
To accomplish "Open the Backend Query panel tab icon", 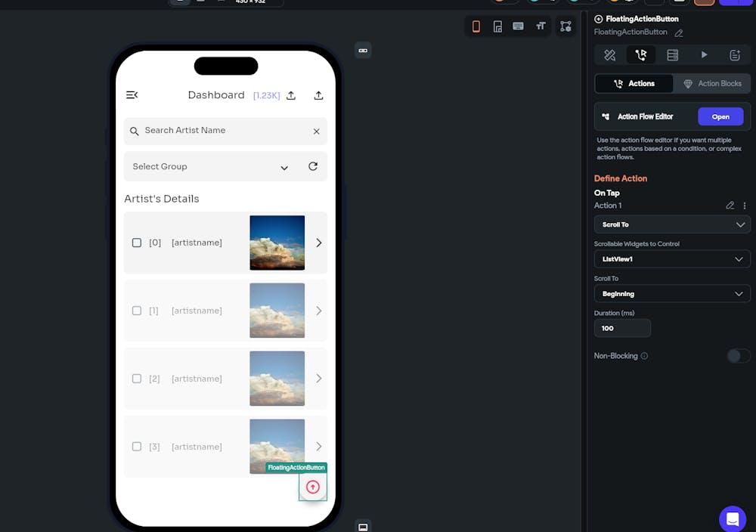I will click(x=673, y=55).
